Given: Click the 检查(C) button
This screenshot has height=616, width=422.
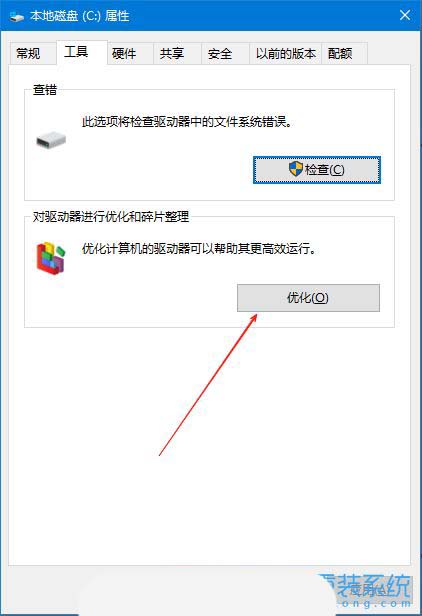Looking at the screenshot, I should tap(317, 170).
